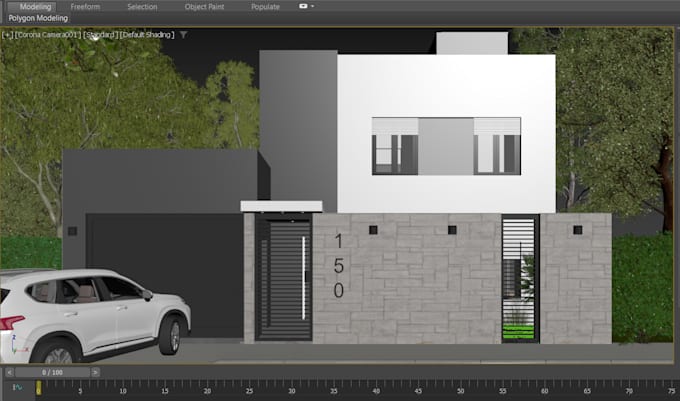The height and width of the screenshot is (401, 680).
Task: Switch to the Object Paint tab
Action: [204, 7]
